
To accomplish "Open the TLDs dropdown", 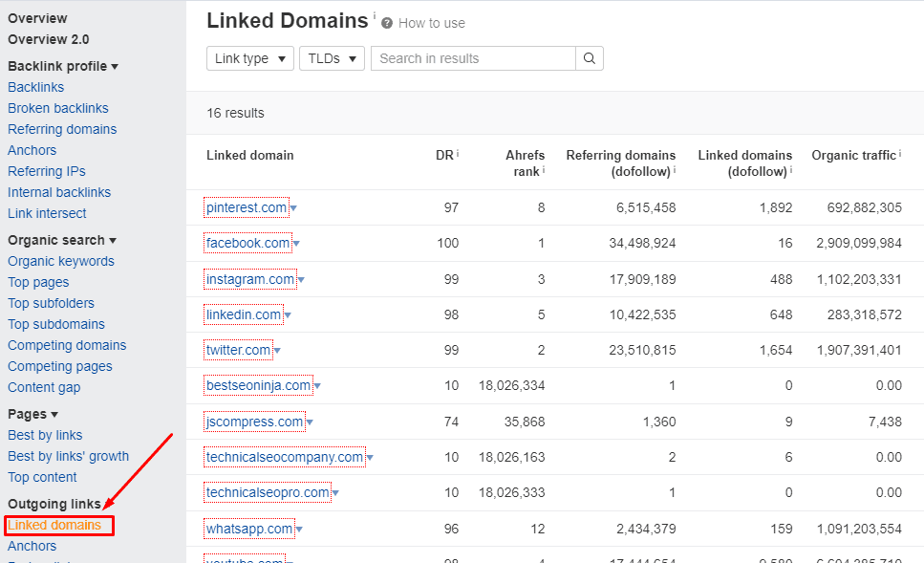I will coord(332,58).
